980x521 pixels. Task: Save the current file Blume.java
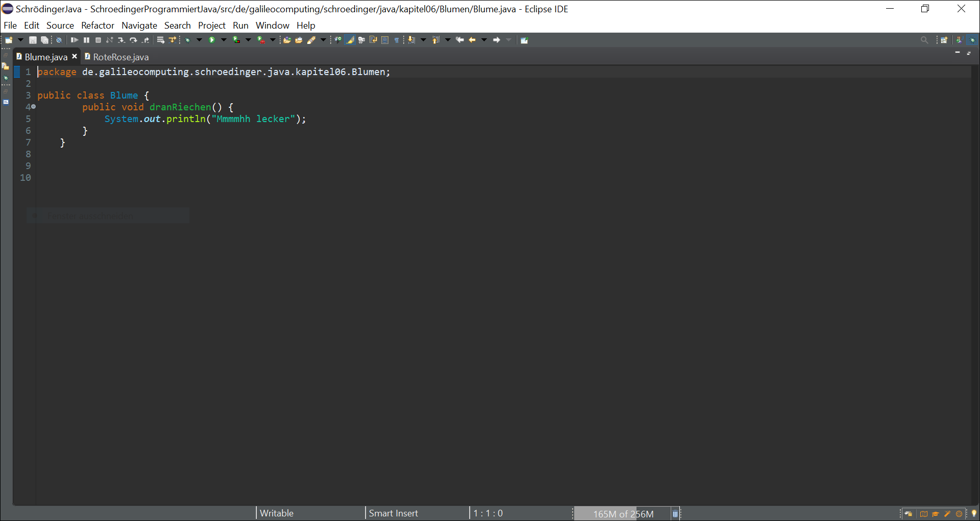pyautogui.click(x=33, y=40)
